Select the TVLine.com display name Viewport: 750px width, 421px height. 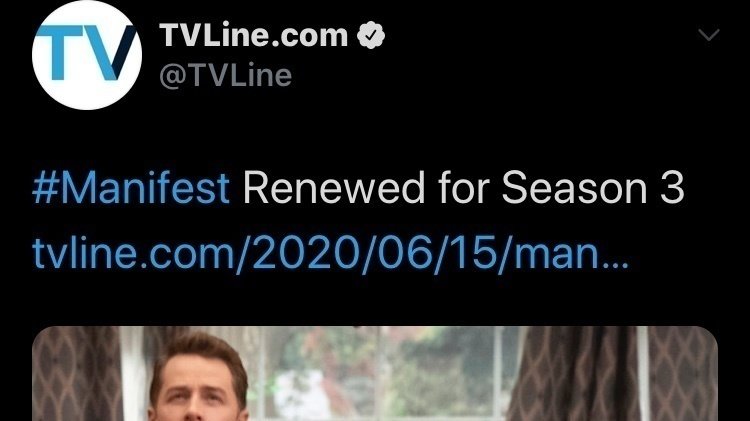pyautogui.click(x=254, y=35)
